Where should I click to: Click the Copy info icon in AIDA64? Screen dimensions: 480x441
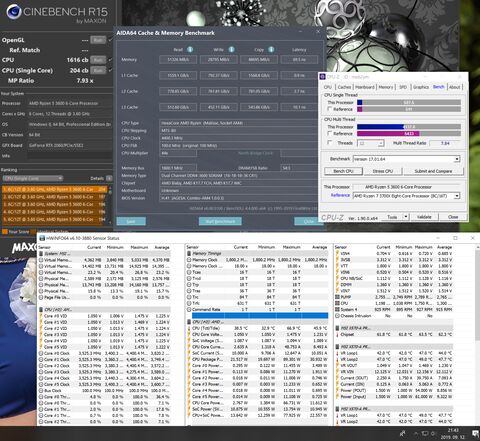[271, 49]
